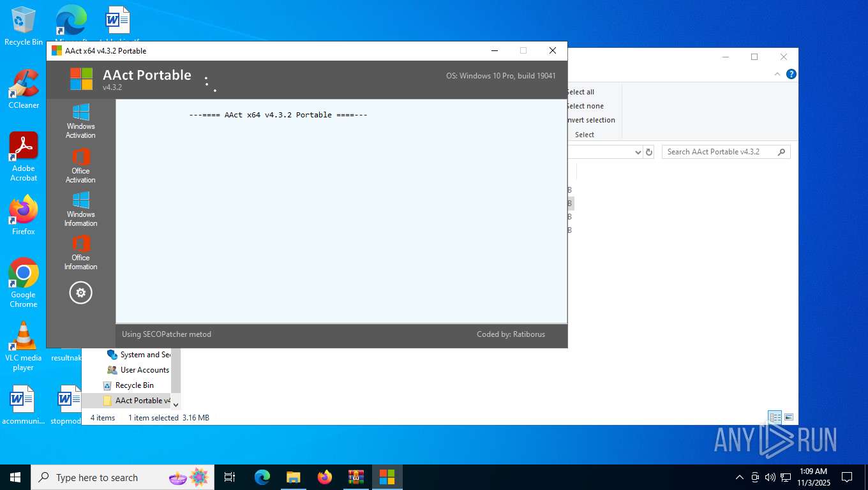Click 'Using SECOPatcher metod' status text
This screenshot has height=490, width=868.
pyautogui.click(x=167, y=334)
